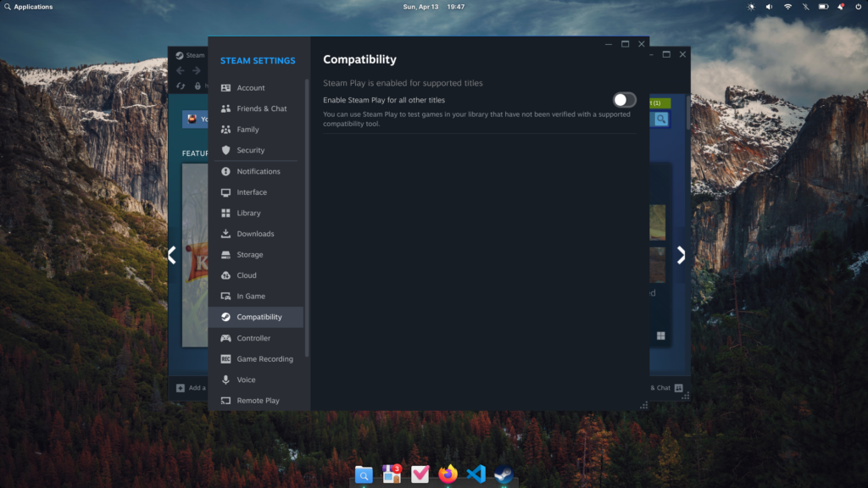Click the upper screenshot thumbnail in Steam store
Image resolution: width=868 pixels, height=488 pixels.
tap(657, 223)
